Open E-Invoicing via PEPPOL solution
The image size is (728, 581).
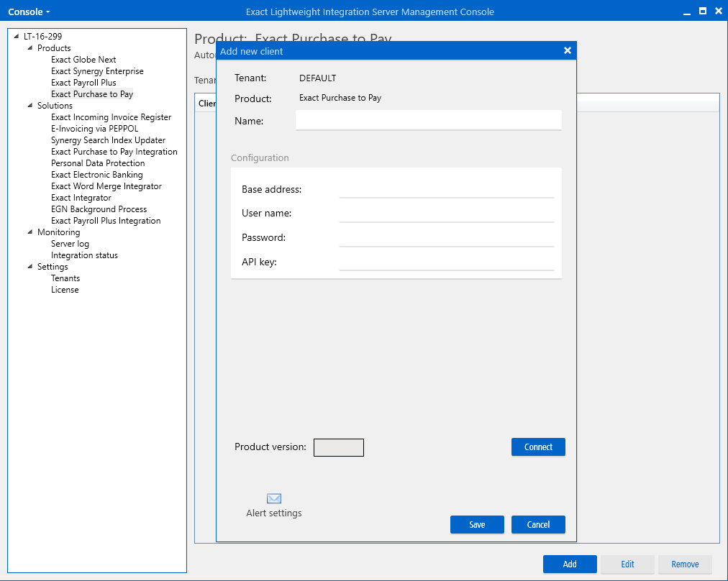(95, 129)
